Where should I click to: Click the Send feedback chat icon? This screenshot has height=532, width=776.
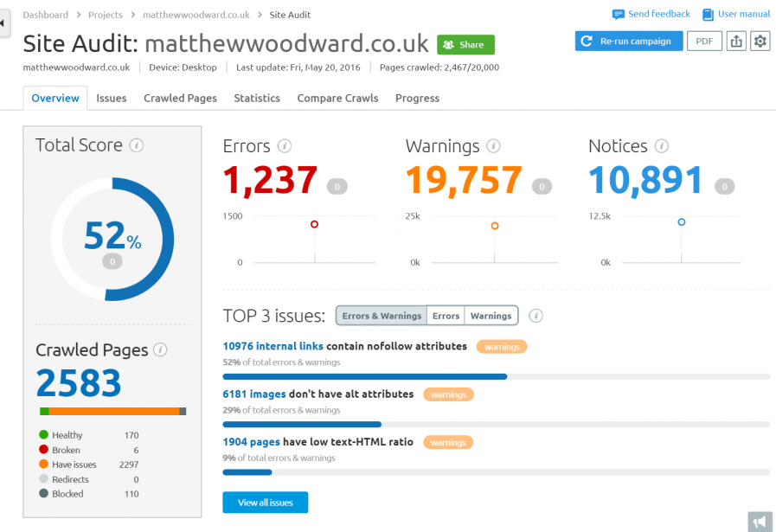619,15
